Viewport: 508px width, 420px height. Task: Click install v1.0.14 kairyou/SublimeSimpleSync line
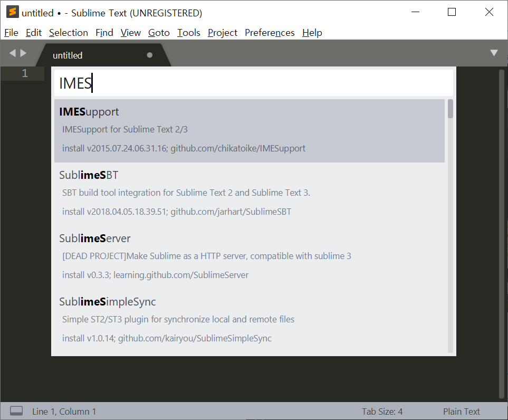[167, 338]
